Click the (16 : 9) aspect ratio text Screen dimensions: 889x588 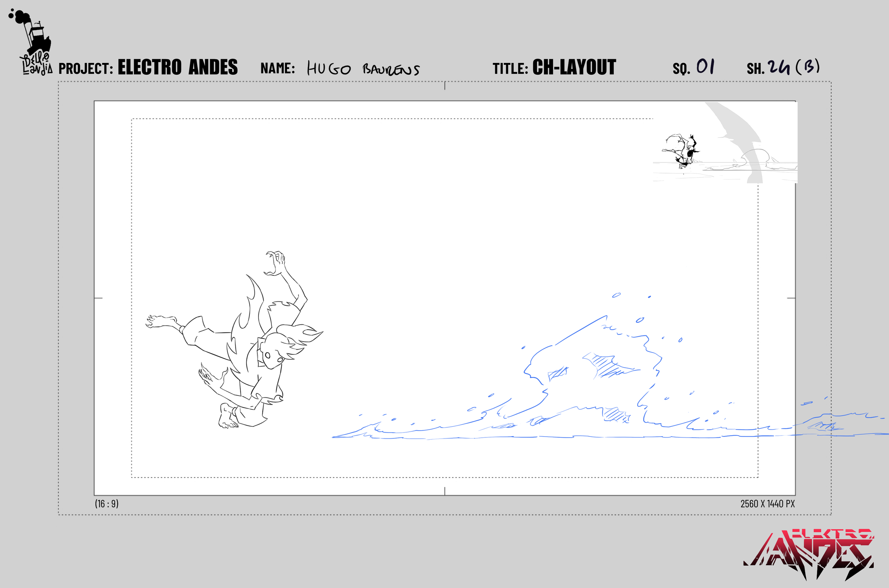point(107,504)
